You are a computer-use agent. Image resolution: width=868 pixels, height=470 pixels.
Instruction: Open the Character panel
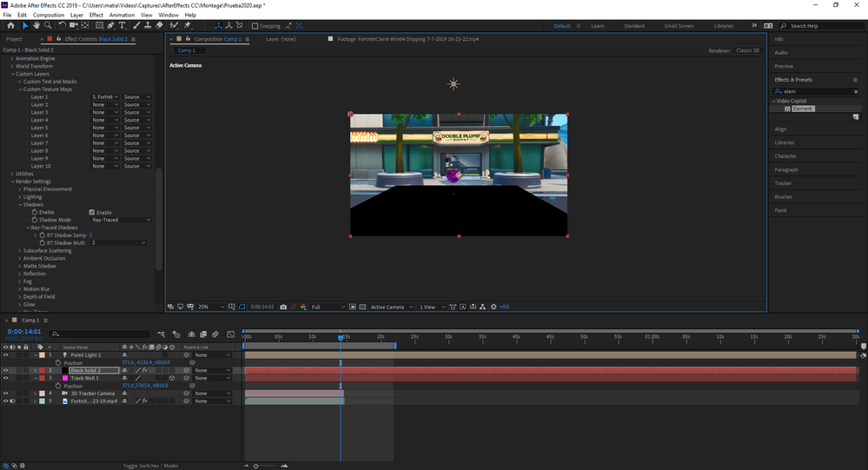pos(785,156)
